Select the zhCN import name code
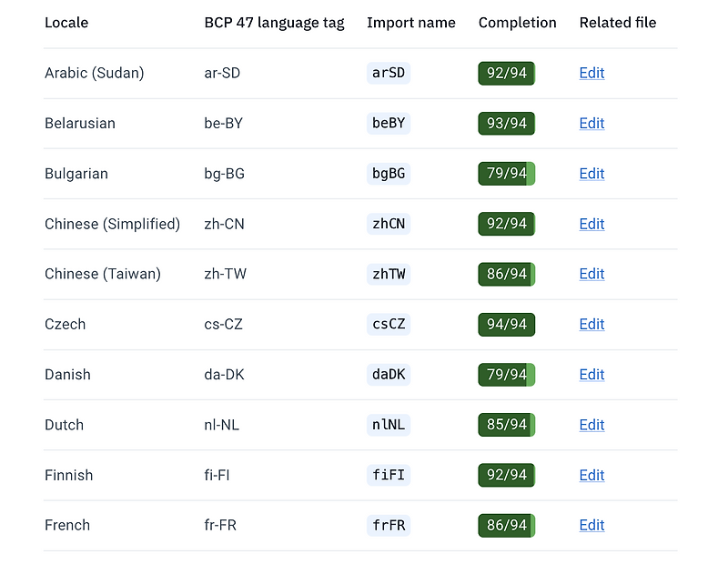 [389, 224]
